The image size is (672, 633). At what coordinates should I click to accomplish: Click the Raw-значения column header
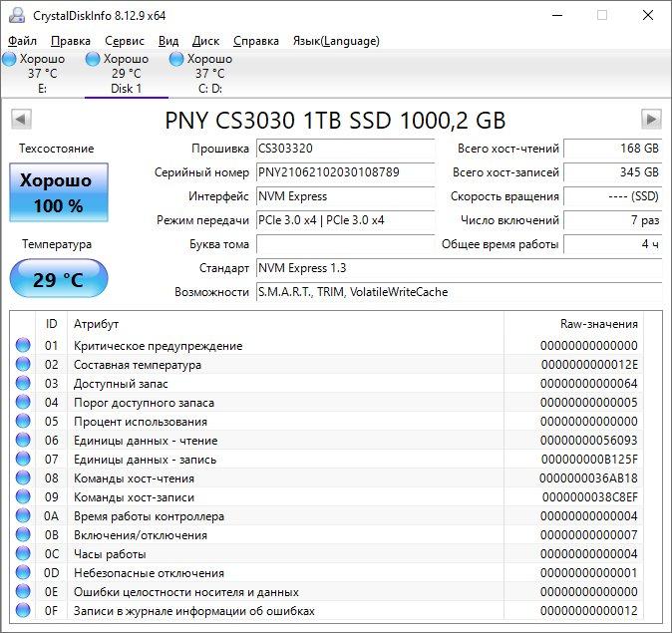click(x=598, y=324)
